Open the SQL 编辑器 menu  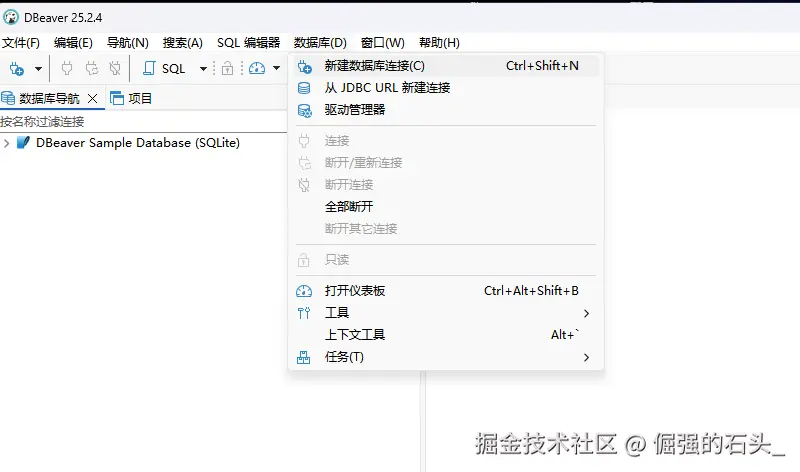[x=248, y=42]
